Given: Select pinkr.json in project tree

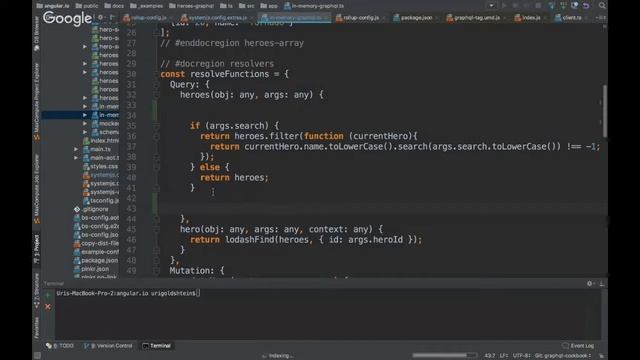Looking at the screenshot, I should pyautogui.click(x=91, y=269).
